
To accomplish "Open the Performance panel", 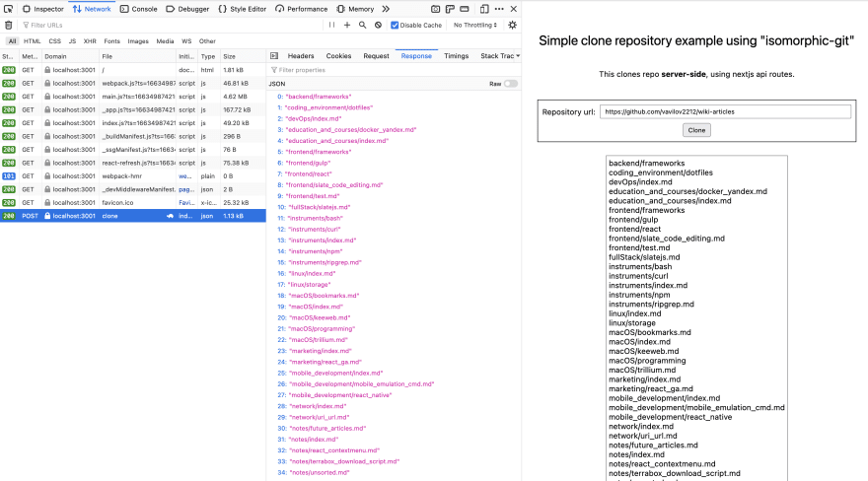I will pyautogui.click(x=302, y=9).
